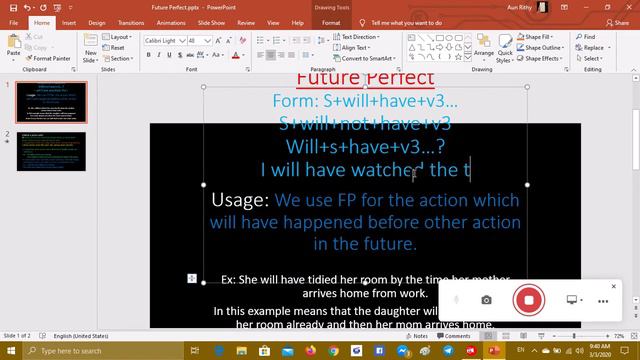Open Shape Fill dropdown
Image resolution: width=640 pixels, height=360 pixels.
(535, 37)
